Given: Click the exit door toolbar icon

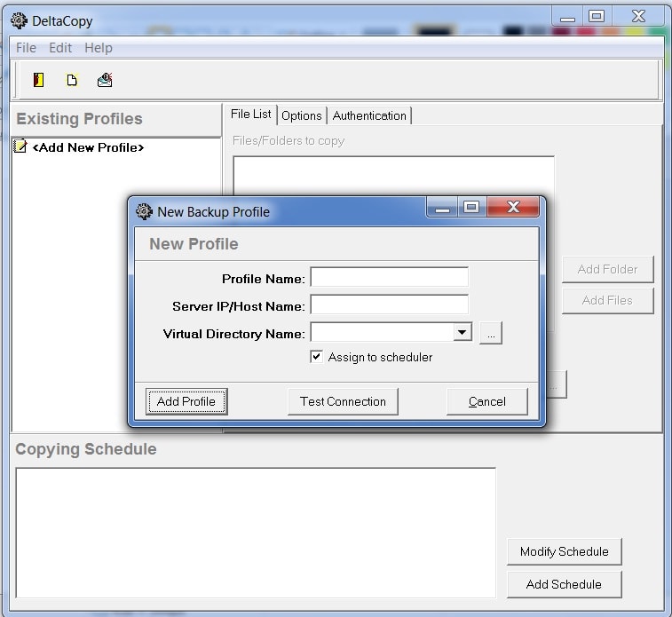Looking at the screenshot, I should tap(38, 80).
